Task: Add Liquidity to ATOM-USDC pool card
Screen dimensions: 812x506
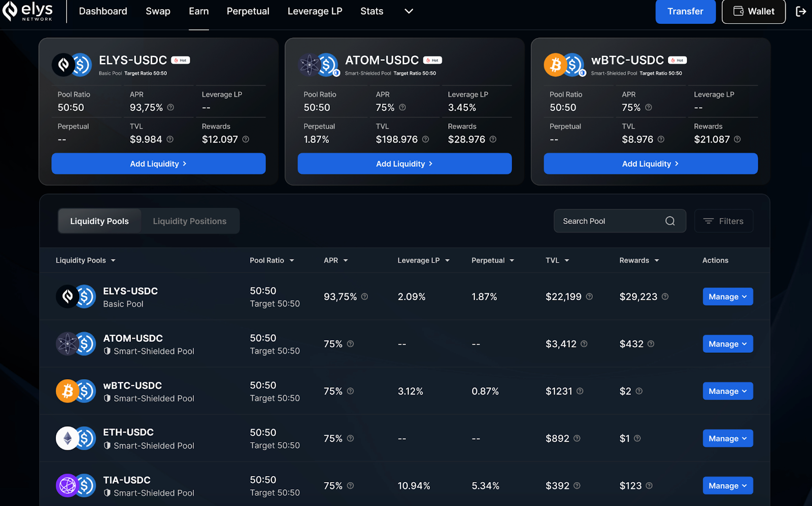Action: 404,164
